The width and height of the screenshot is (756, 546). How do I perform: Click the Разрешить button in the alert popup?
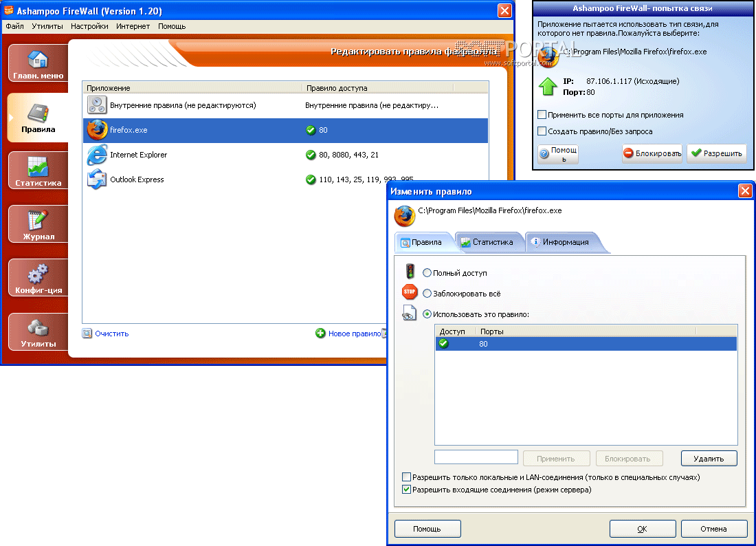pyautogui.click(x=716, y=153)
